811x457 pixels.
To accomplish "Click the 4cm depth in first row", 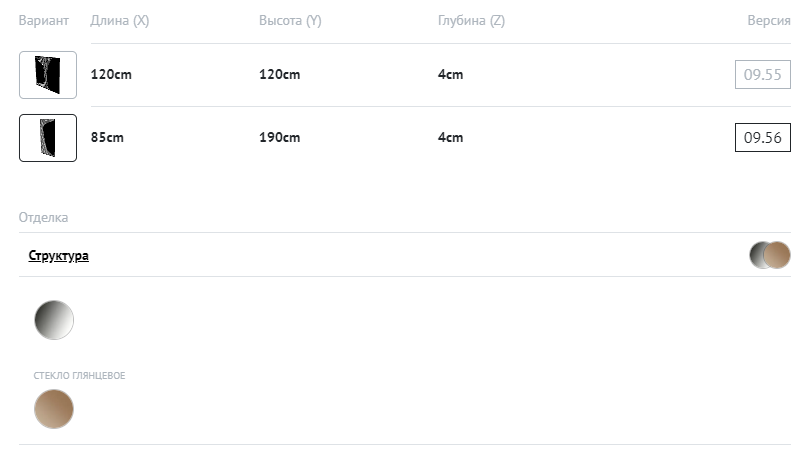I will [x=450, y=75].
